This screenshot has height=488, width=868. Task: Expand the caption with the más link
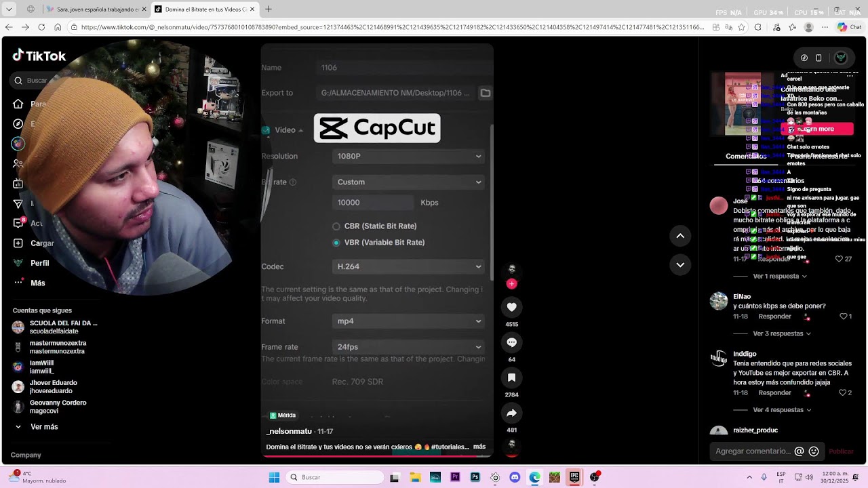click(479, 447)
